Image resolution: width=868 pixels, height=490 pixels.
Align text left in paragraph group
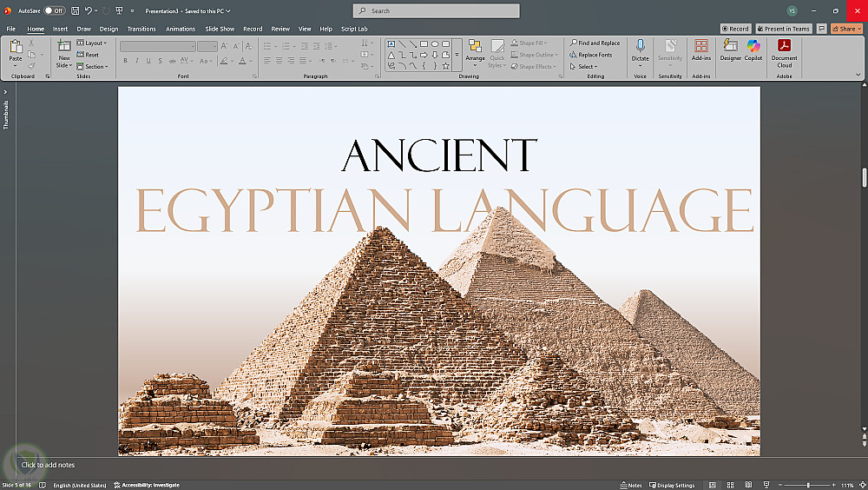pyautogui.click(x=267, y=61)
